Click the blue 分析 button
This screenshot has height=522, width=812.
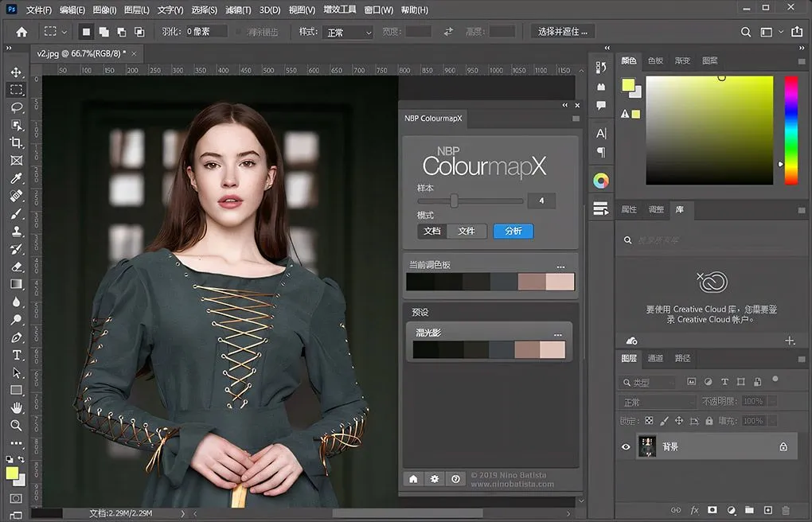pos(513,231)
